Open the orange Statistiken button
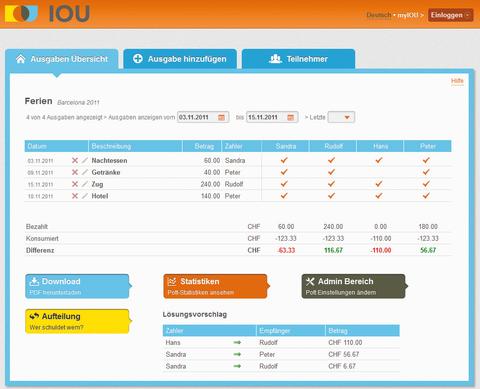 click(215, 286)
